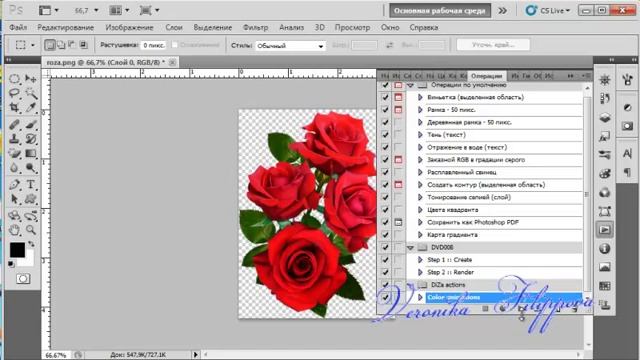Select the Hand tool
Viewport: 640px width, 360px height.
click(x=15, y=230)
